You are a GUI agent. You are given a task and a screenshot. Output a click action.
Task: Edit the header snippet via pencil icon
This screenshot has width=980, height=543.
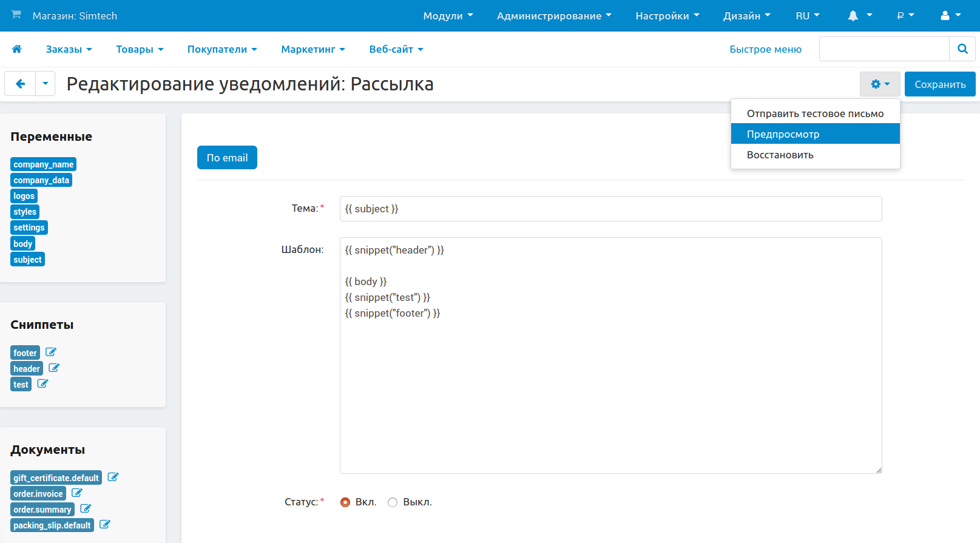coord(54,368)
